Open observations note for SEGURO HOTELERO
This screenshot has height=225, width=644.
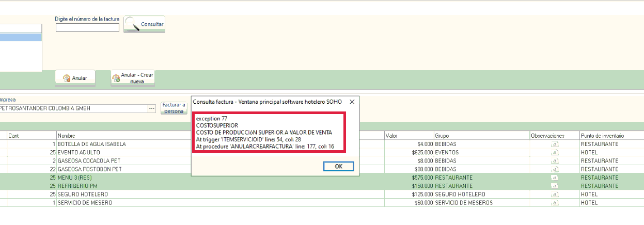[555, 195]
